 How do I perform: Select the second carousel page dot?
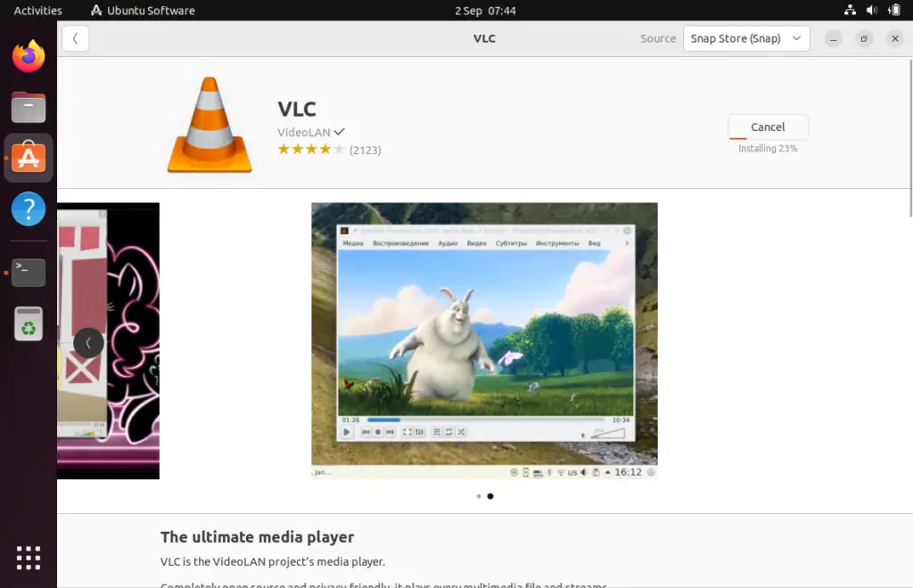coord(490,496)
